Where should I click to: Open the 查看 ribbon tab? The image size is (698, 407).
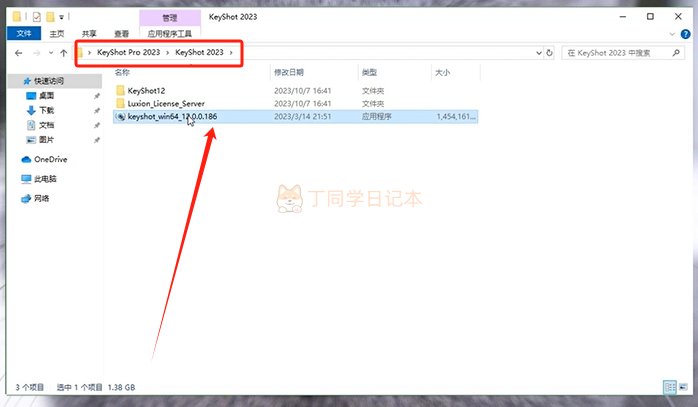[x=121, y=34]
